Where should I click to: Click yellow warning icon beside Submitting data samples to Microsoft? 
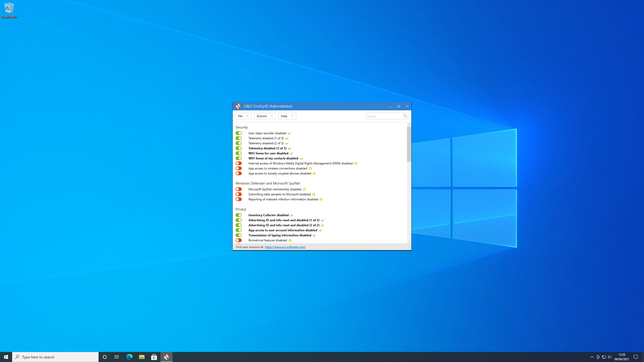coord(314,194)
